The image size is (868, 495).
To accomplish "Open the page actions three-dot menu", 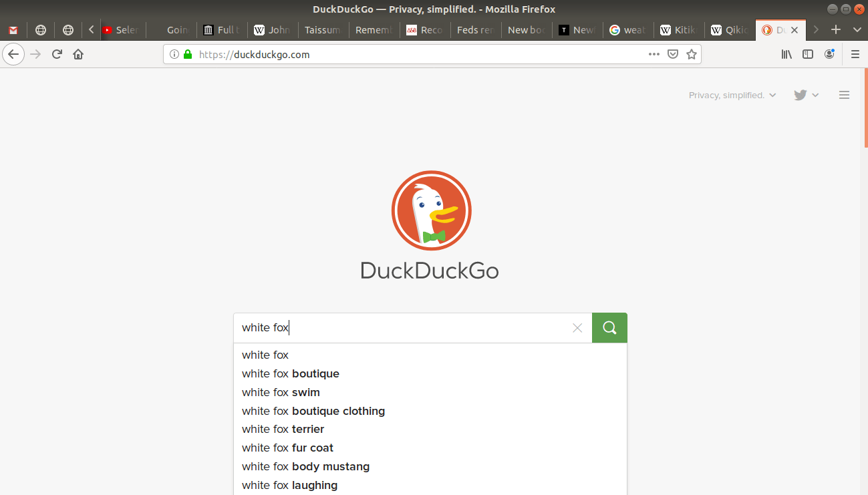I will [x=654, y=55].
